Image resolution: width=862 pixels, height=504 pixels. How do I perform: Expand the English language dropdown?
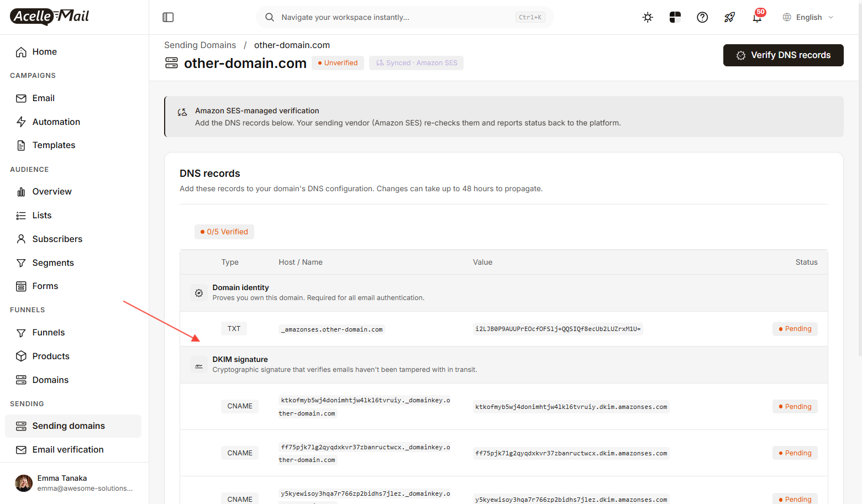(x=808, y=17)
